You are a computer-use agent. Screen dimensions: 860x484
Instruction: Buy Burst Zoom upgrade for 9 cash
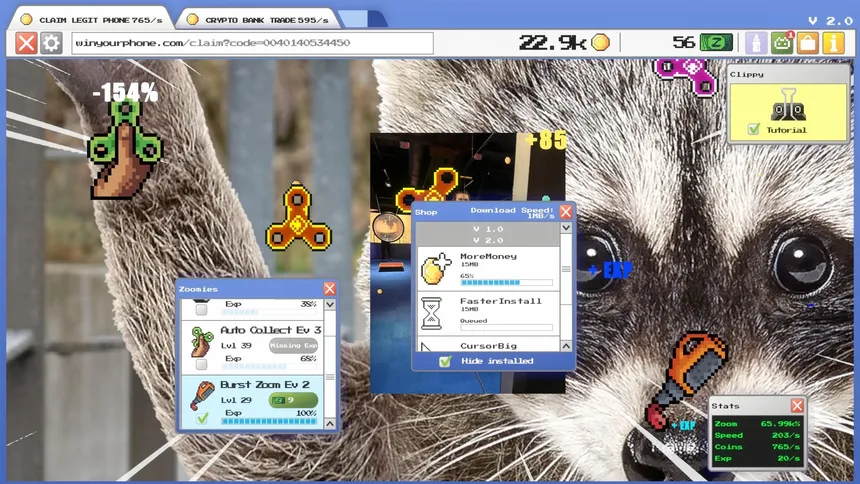(x=293, y=400)
